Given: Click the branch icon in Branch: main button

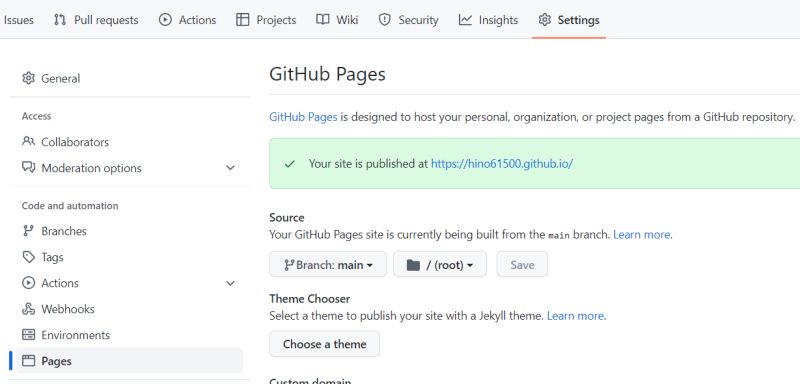Looking at the screenshot, I should pos(289,265).
